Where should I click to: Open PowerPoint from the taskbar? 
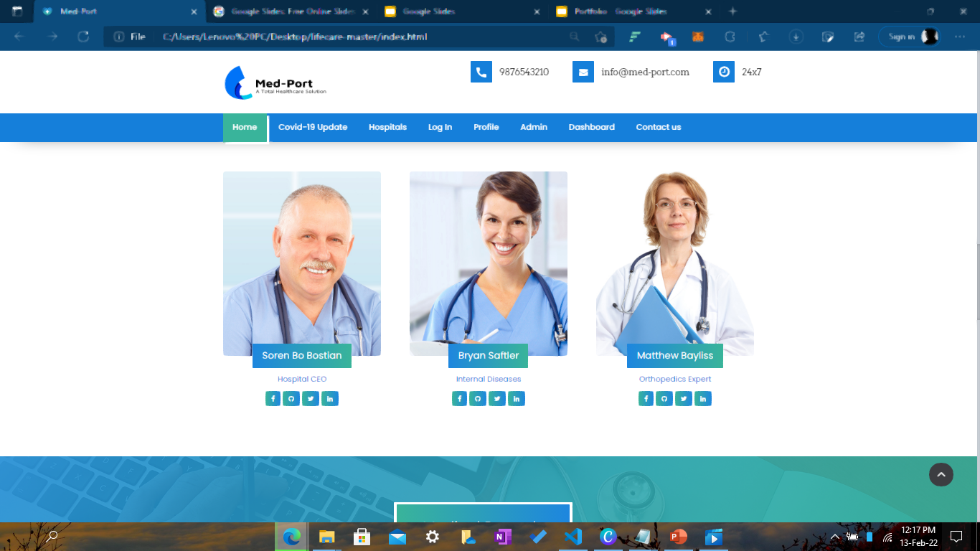point(678,537)
